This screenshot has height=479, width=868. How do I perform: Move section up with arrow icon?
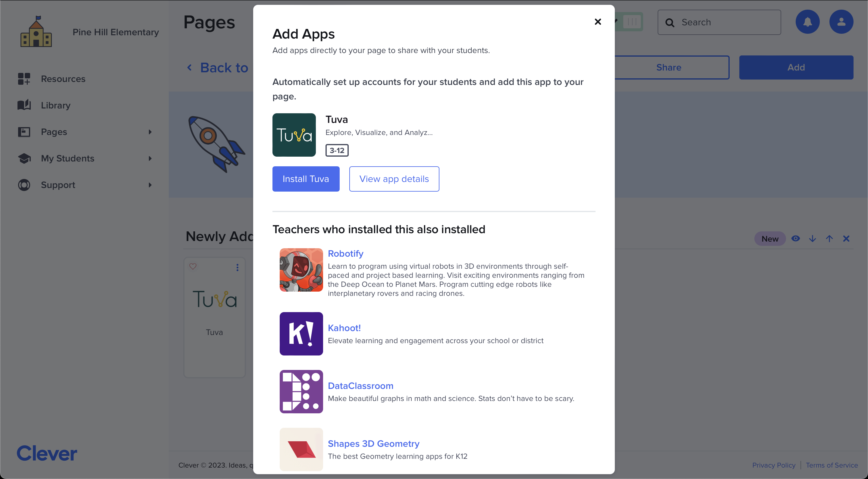(829, 239)
